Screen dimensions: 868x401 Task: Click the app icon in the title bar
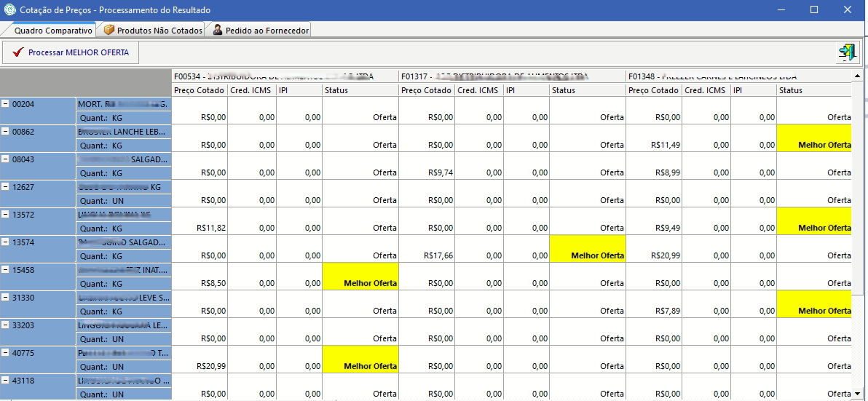click(x=9, y=9)
